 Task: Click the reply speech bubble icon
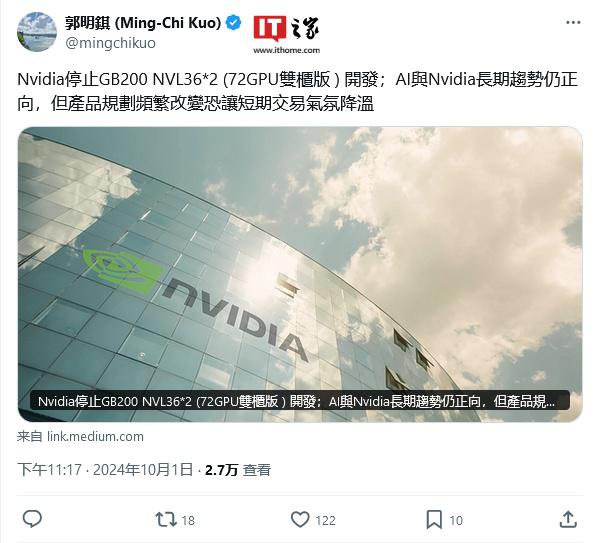(x=32, y=519)
